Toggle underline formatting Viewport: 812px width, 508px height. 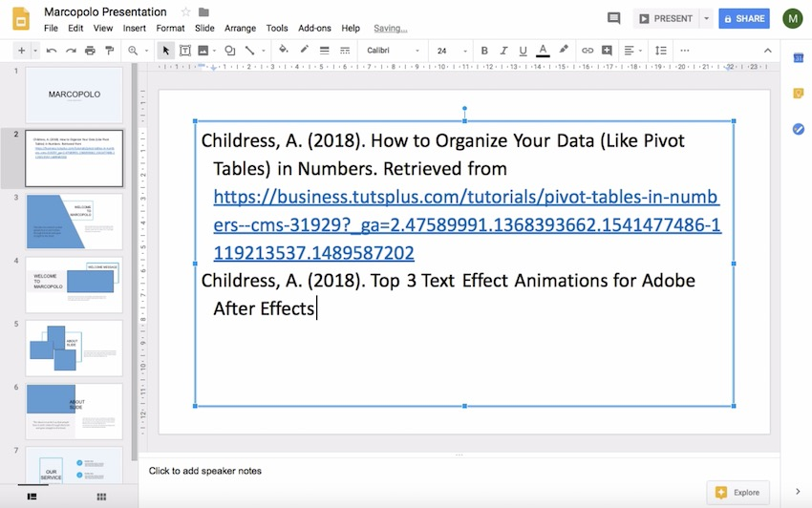pyautogui.click(x=523, y=51)
